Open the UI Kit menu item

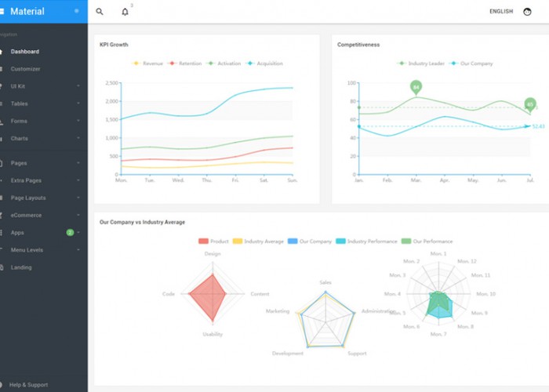[x=17, y=86]
